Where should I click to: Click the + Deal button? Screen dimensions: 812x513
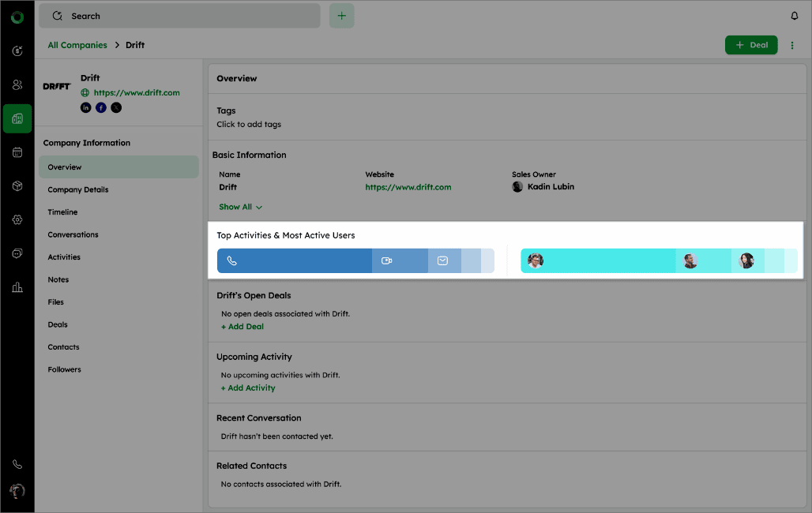click(750, 45)
